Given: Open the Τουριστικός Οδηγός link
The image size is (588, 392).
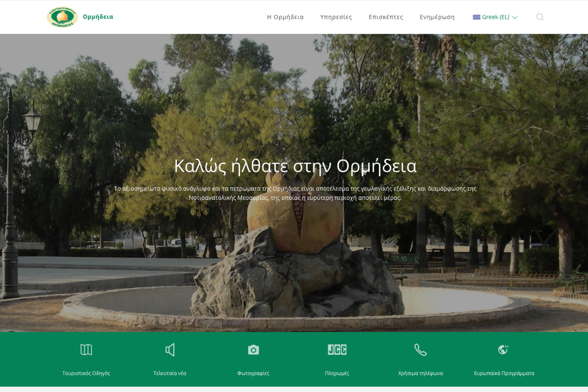Looking at the screenshot, I should pyautogui.click(x=86, y=373).
